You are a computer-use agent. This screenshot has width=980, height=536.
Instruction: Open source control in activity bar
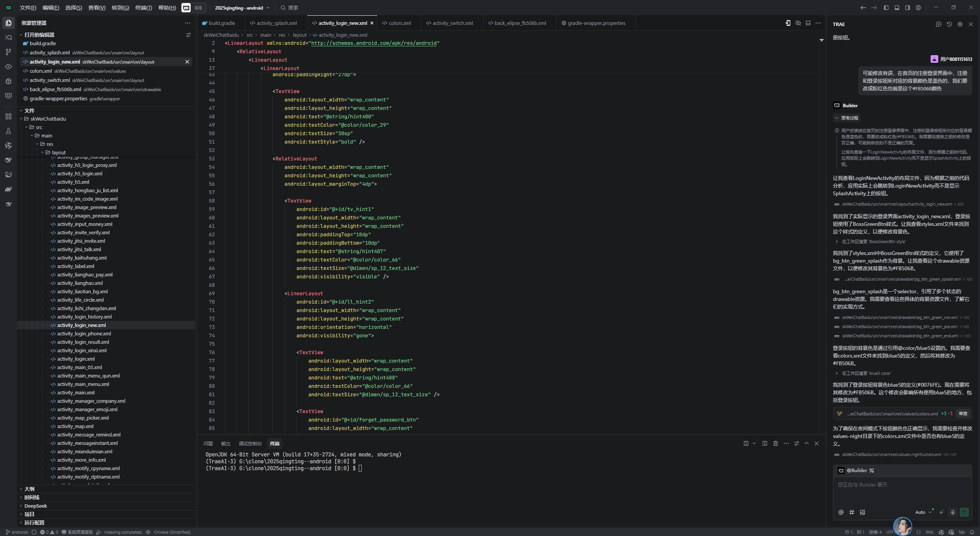8,52
